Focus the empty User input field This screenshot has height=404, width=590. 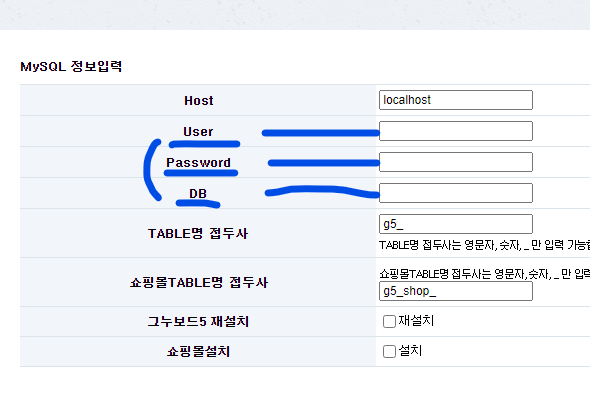tap(456, 131)
